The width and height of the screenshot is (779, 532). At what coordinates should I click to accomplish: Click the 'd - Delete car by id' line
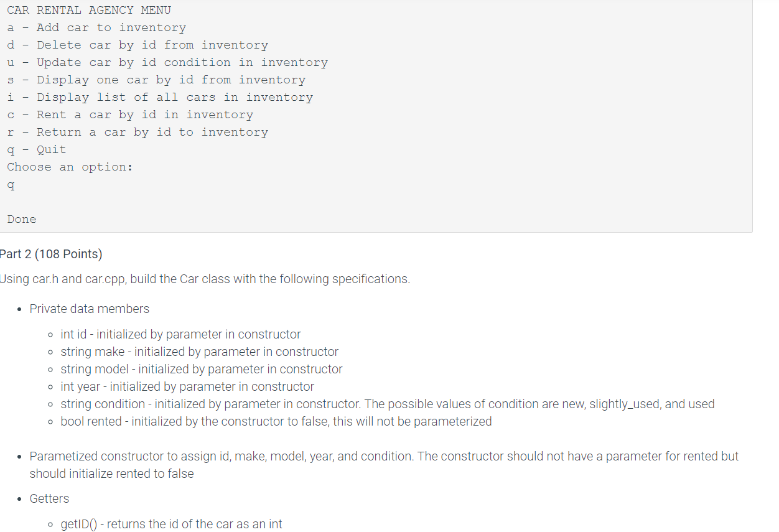(x=138, y=45)
